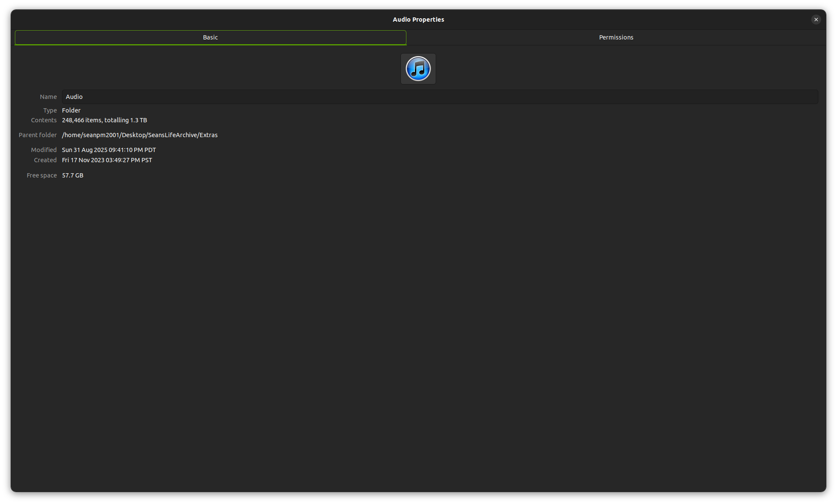Screen dimensions: 837x504
Task: Click the Parent folder label
Action: pyautogui.click(x=37, y=135)
